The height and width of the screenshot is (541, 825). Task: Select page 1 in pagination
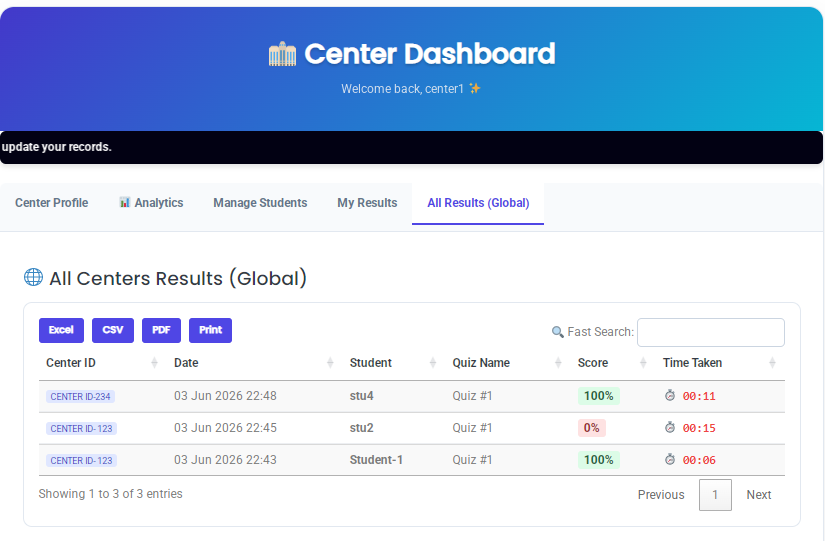(715, 495)
